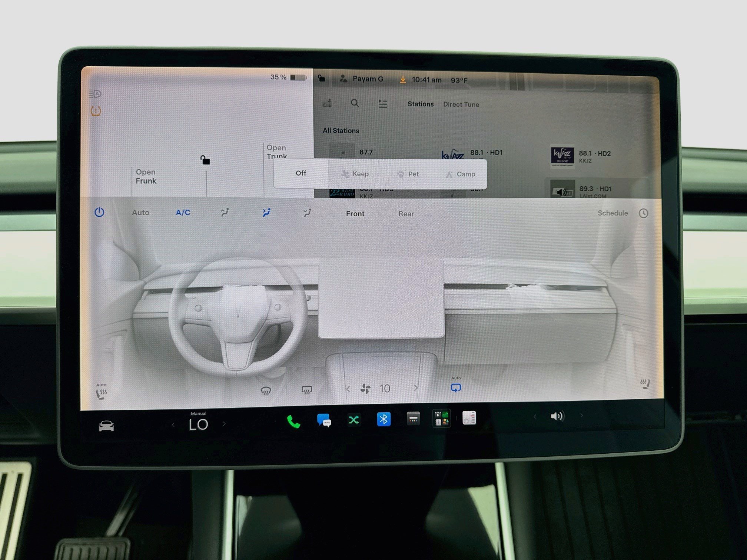Tap the status bar lock icon

pos(321,79)
